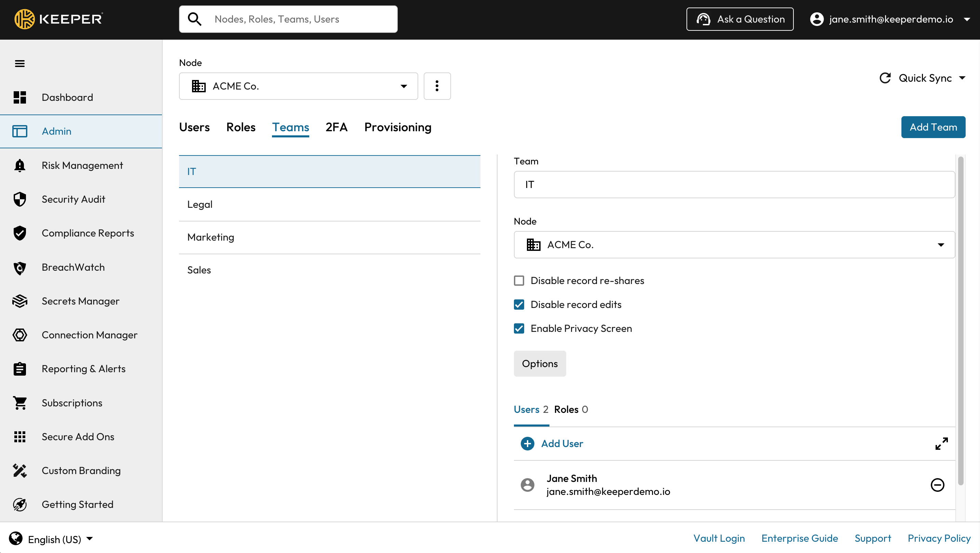
Task: Expand the team Node ACME Co. dropdown
Action: point(734,245)
